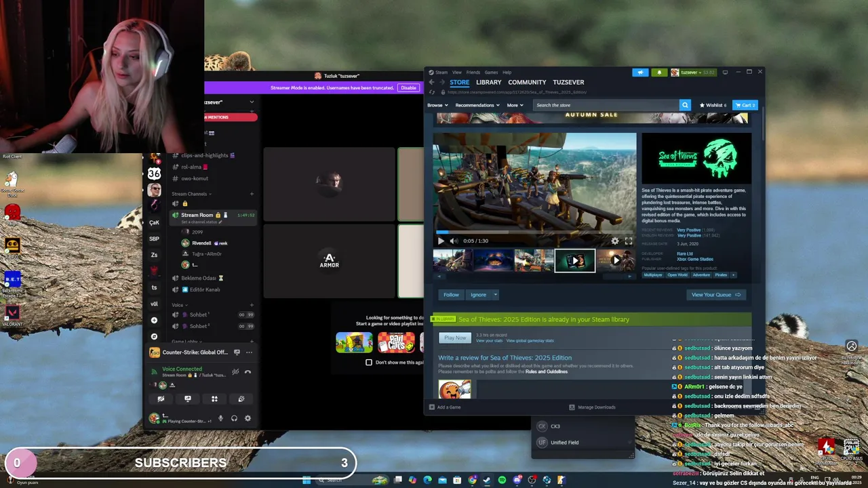
Task: Click Add a Game in Steam
Action: coord(445,407)
